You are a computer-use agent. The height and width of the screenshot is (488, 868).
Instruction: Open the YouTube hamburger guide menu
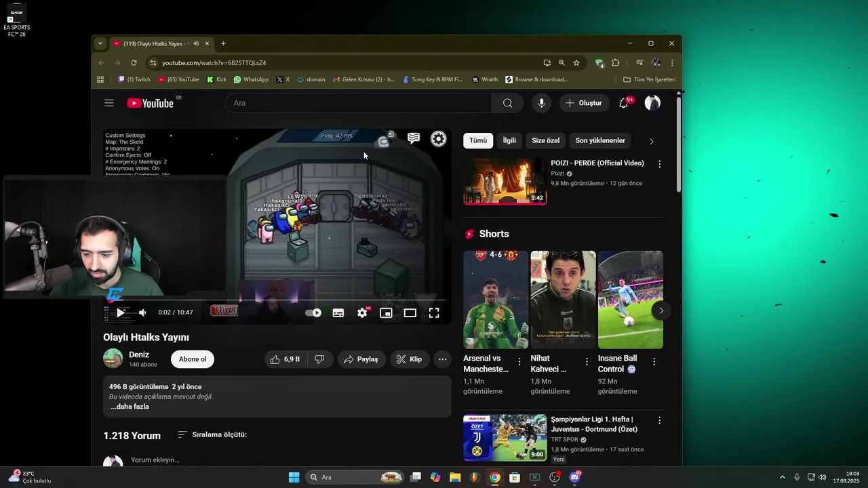click(x=109, y=103)
